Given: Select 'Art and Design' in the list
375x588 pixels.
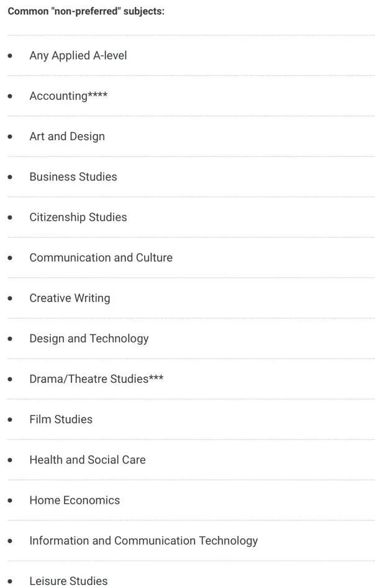Looking at the screenshot, I should pyautogui.click(x=67, y=136).
